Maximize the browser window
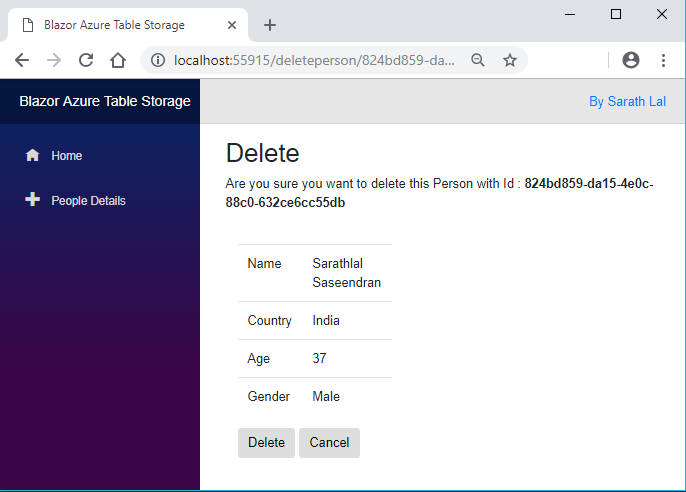This screenshot has width=686, height=492. pos(616,14)
